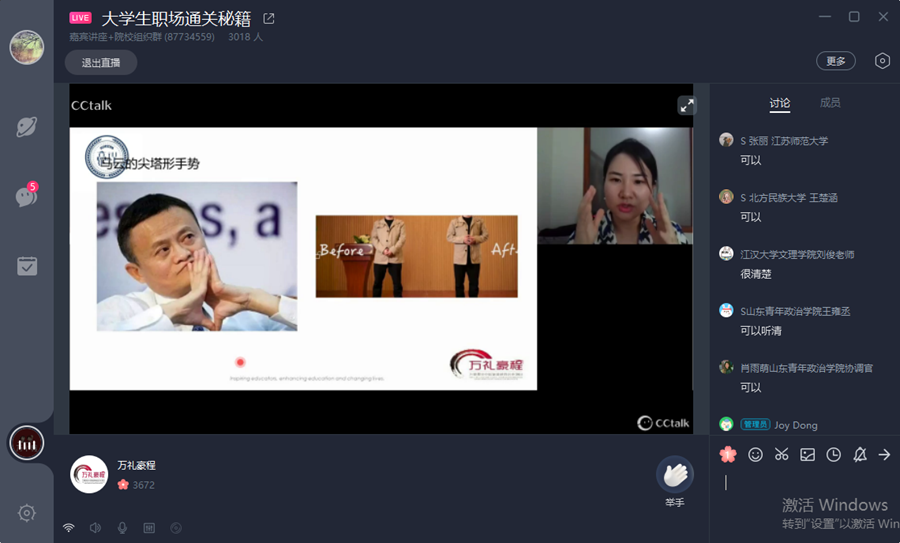
Task: Toggle microphone icon in status bar
Action: click(x=122, y=527)
